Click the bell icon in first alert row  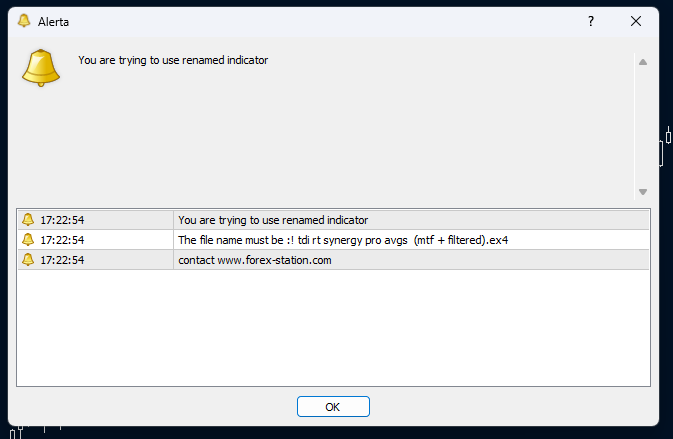tap(28, 219)
